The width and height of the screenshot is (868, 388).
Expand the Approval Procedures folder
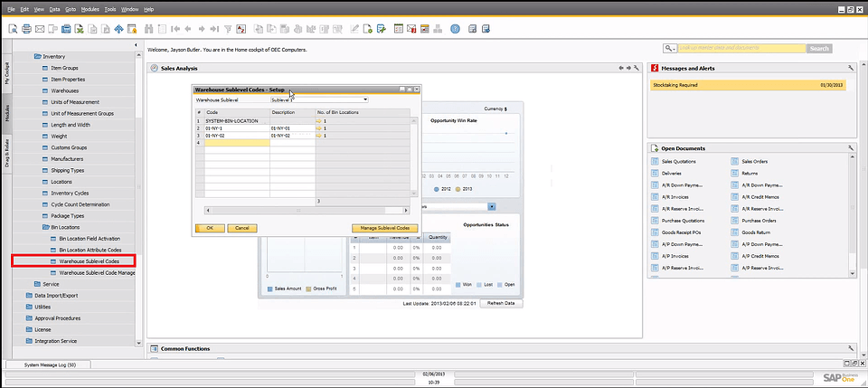(30, 318)
